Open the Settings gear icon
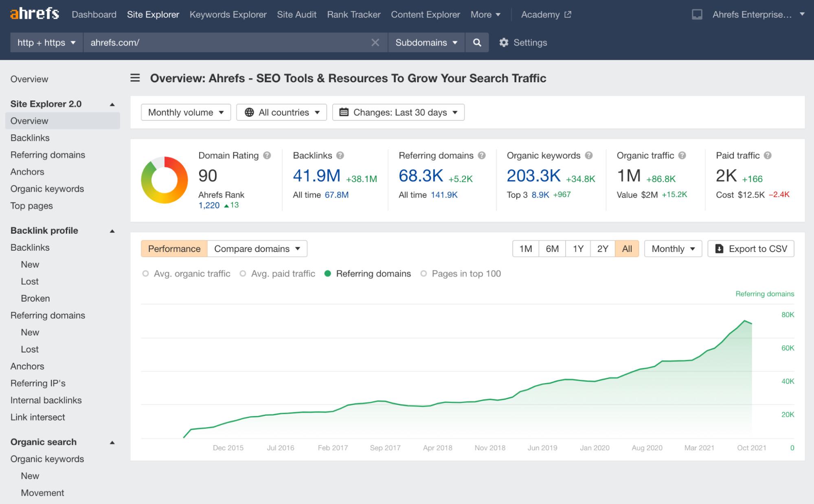 pyautogui.click(x=504, y=42)
